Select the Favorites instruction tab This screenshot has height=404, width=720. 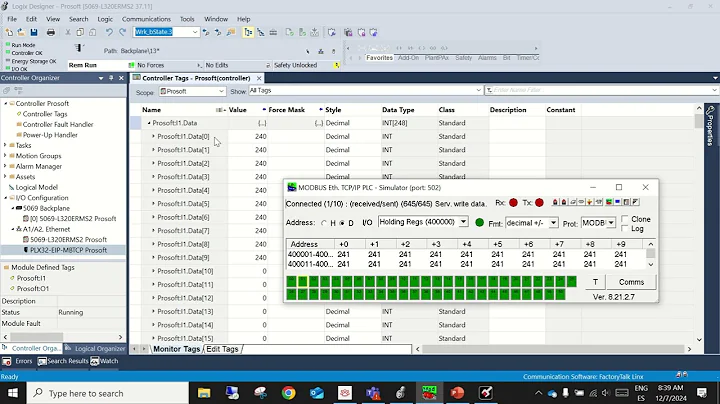click(x=379, y=58)
